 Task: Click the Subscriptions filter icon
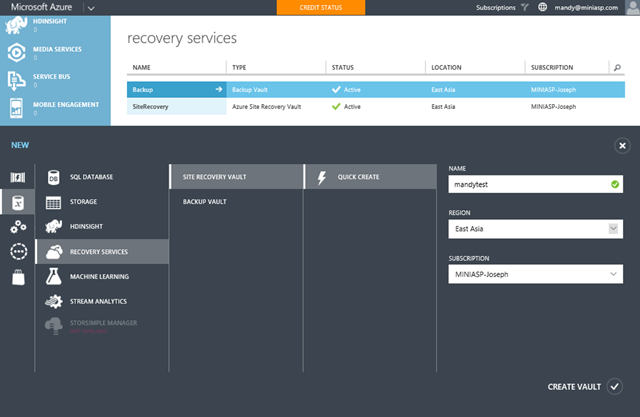coord(524,7)
